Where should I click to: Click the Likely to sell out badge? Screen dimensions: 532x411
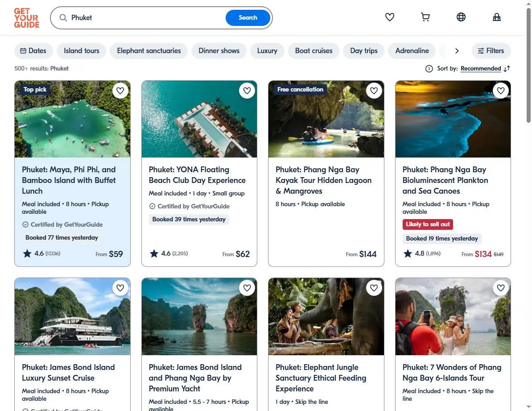pos(428,224)
